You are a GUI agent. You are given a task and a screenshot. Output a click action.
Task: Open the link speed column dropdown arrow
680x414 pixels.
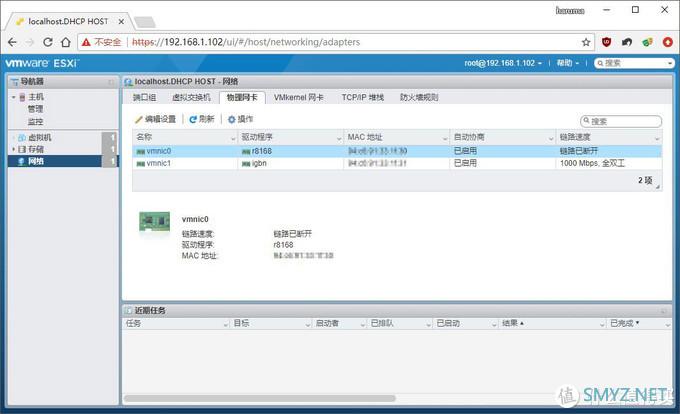[x=657, y=138]
